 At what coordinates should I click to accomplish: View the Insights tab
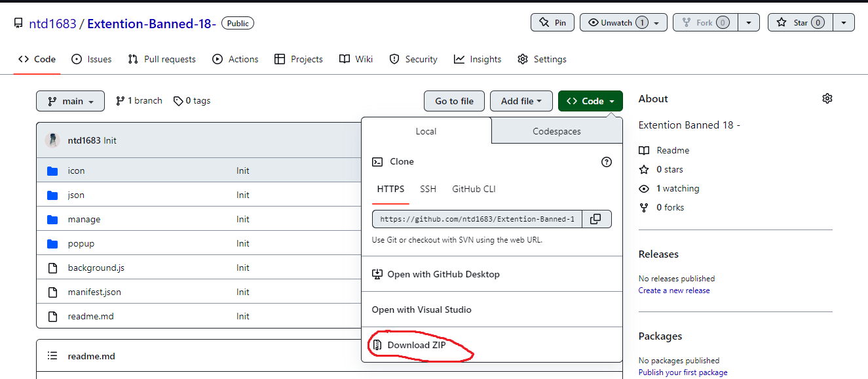click(478, 59)
